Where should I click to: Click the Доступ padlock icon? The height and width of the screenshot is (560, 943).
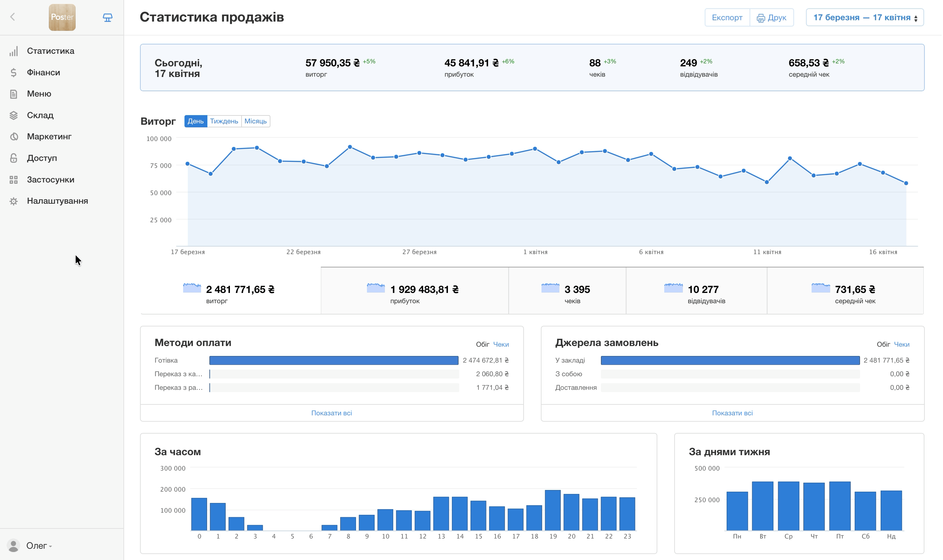(x=14, y=158)
